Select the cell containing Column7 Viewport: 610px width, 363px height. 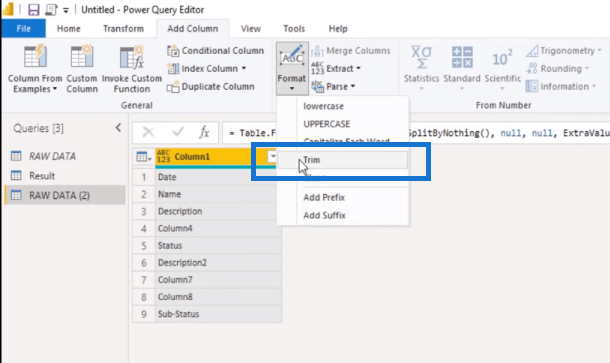[218, 280]
